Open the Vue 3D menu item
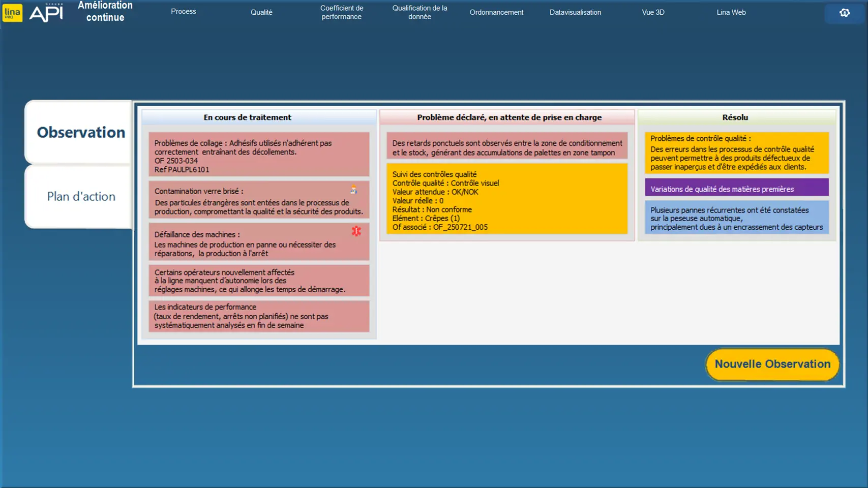This screenshot has width=868, height=488. click(653, 12)
